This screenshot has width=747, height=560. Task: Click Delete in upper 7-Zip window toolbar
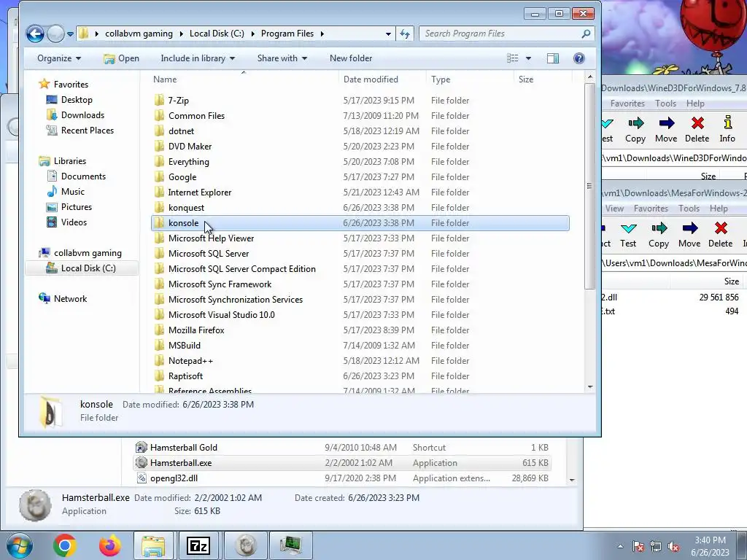pyautogui.click(x=697, y=130)
